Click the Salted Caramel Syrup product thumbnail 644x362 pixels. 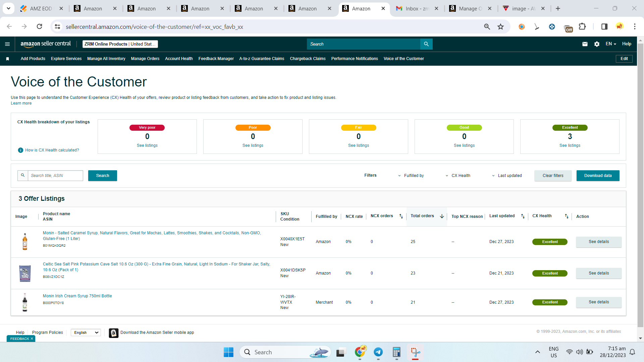click(x=25, y=242)
